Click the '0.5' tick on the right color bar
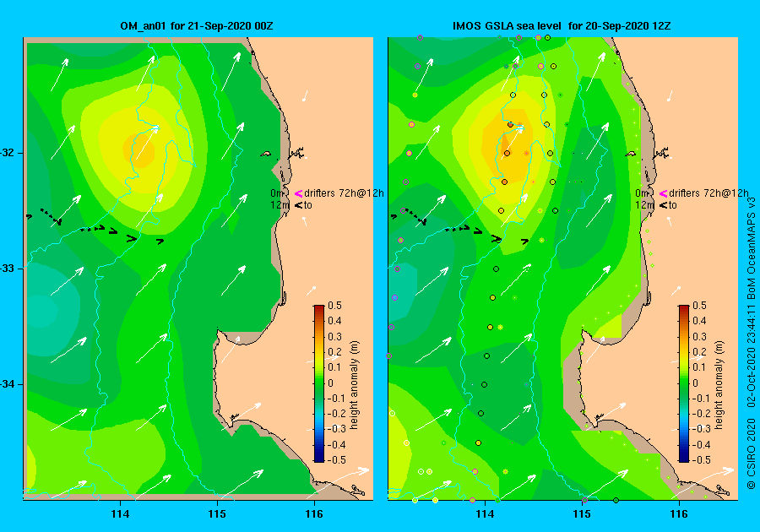The width and height of the screenshot is (760, 532). pyautogui.click(x=699, y=306)
